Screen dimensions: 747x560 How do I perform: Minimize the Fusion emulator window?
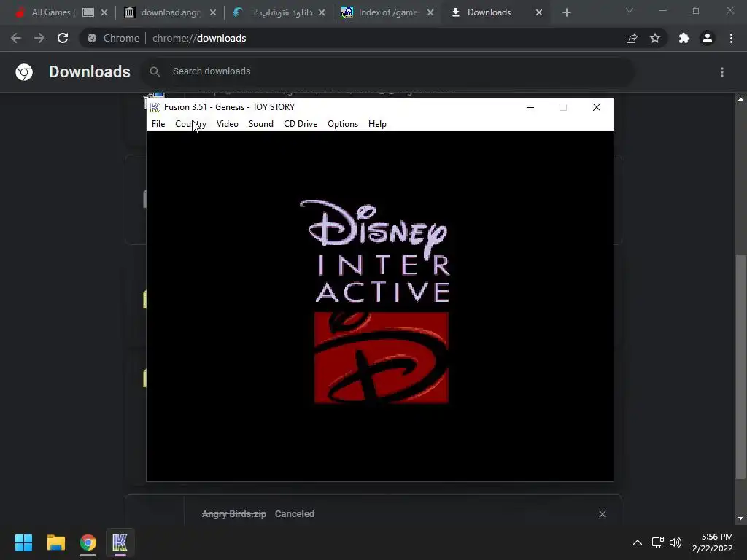tap(530, 107)
